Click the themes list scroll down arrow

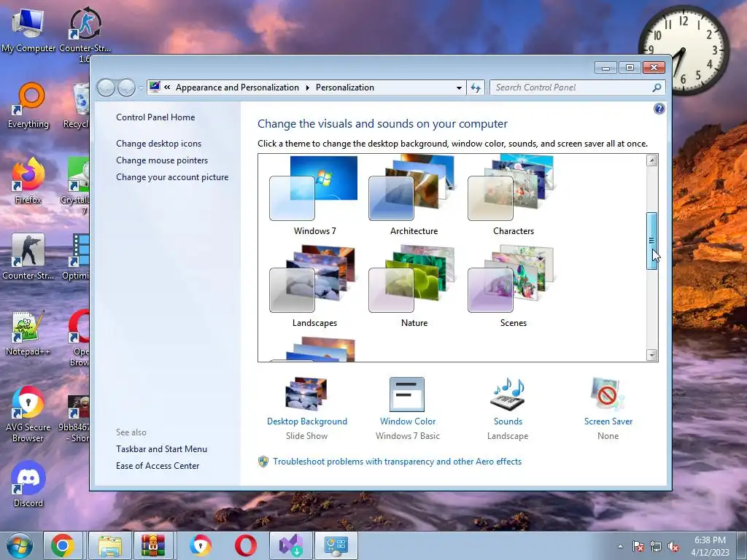[651, 355]
